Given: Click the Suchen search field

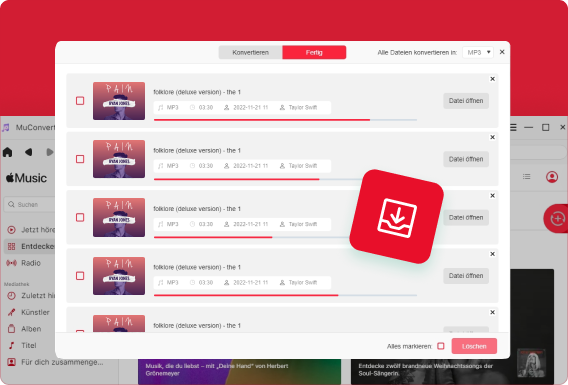Looking at the screenshot, I should (30, 205).
